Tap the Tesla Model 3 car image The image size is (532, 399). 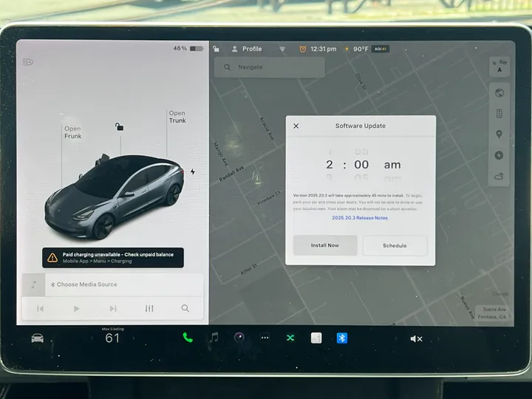click(114, 197)
